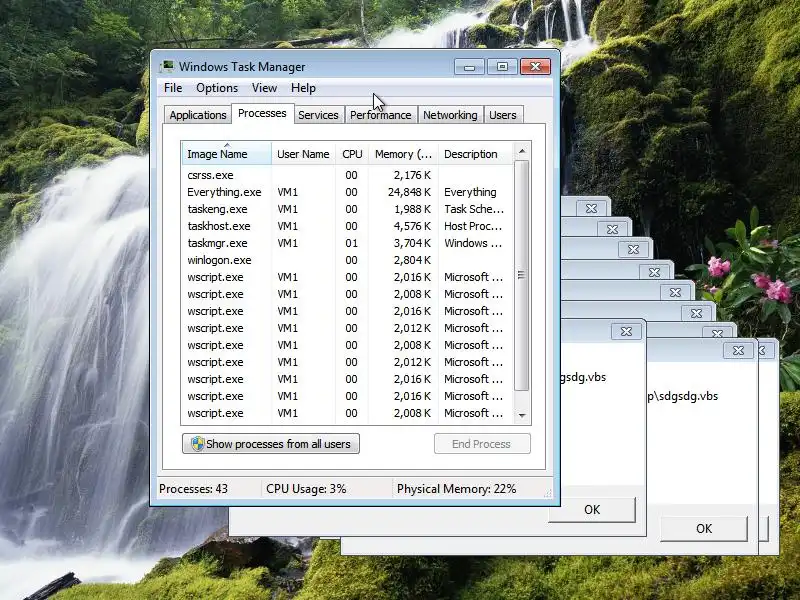Click the 24,848 K memory value
Screen dimensions: 800x600
[409, 192]
